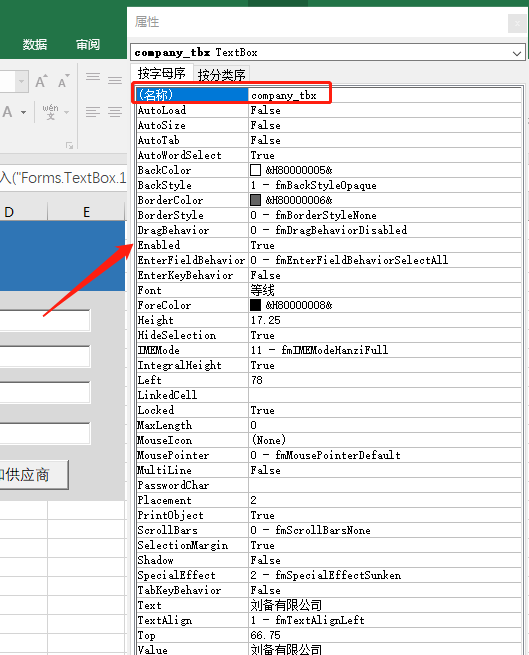This screenshot has height=655, width=529.
Task: Select the Enabled property value True
Action: (x=385, y=245)
